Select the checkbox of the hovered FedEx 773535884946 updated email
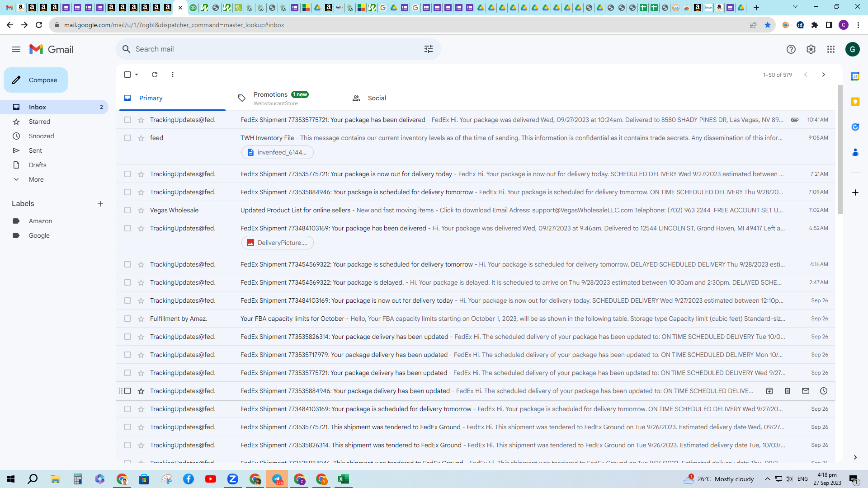 [x=127, y=391]
